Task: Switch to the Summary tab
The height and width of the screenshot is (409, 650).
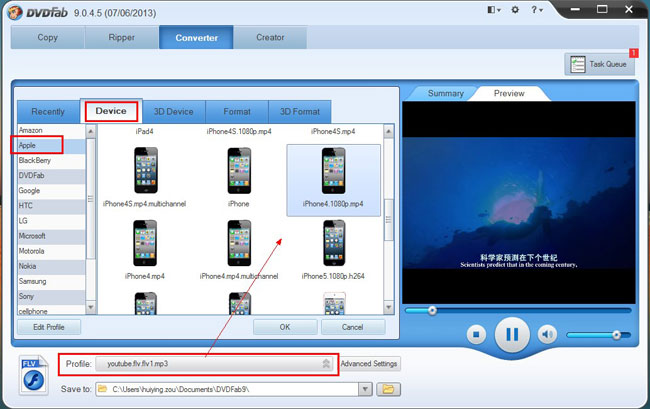Action: click(446, 93)
